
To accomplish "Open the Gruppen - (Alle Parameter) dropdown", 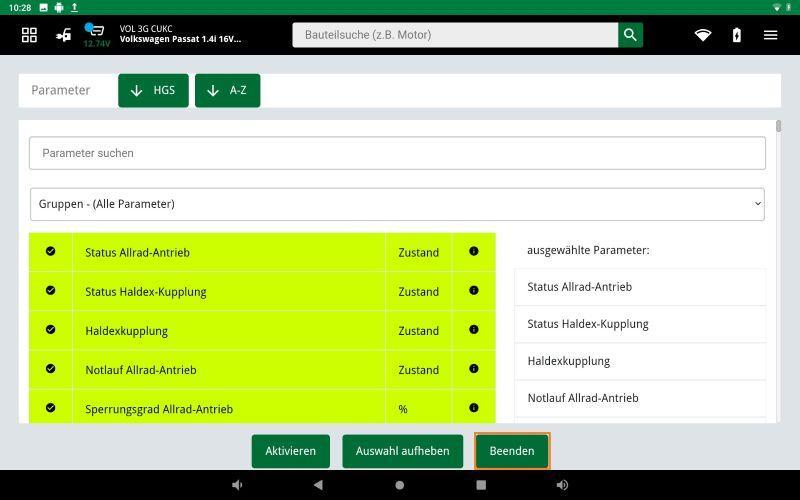I will coord(397,204).
